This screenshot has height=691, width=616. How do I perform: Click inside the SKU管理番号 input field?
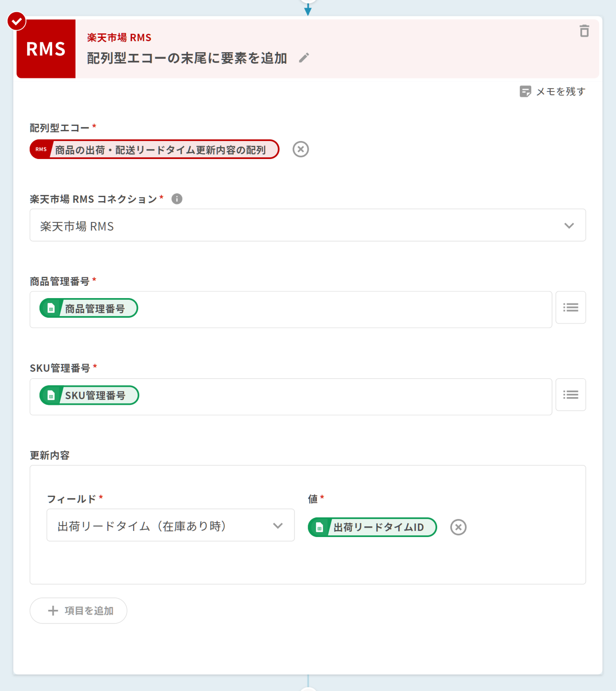[339, 397]
